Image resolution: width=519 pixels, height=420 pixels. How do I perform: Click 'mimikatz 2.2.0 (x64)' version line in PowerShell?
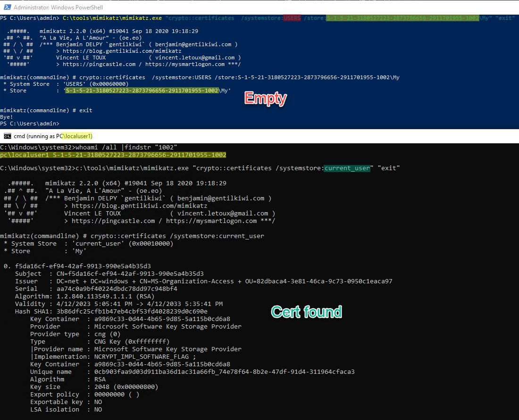point(119,31)
